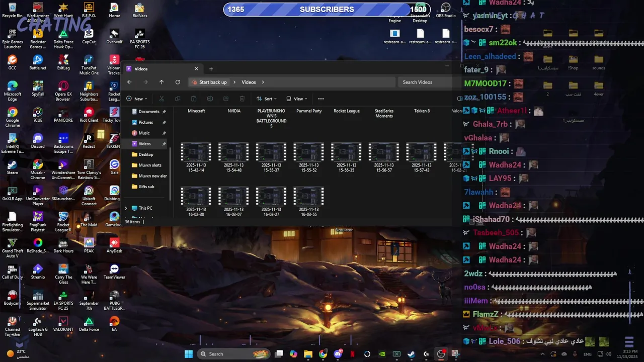644x362 pixels.
Task: Open Discord desktop shortcut
Action: pyautogui.click(x=38, y=141)
